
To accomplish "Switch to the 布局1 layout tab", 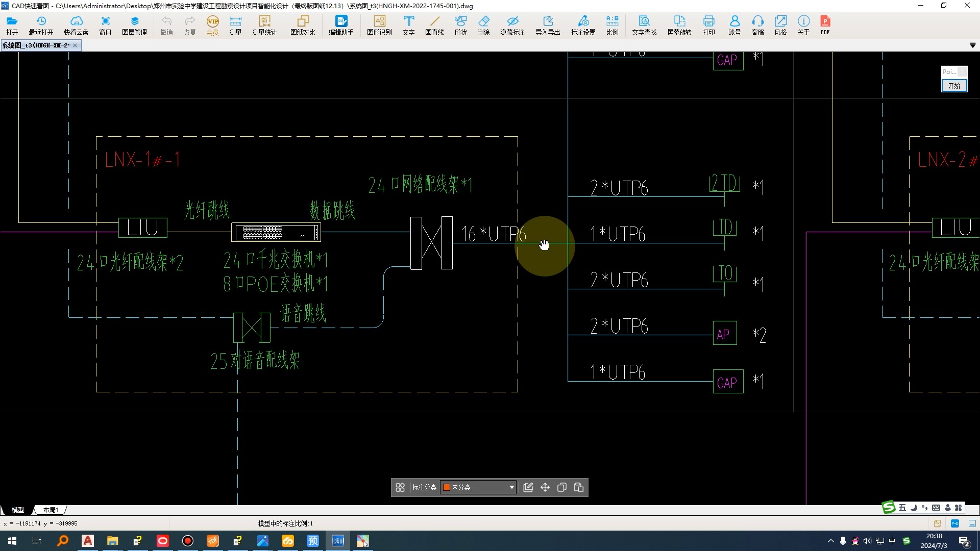I will (51, 510).
